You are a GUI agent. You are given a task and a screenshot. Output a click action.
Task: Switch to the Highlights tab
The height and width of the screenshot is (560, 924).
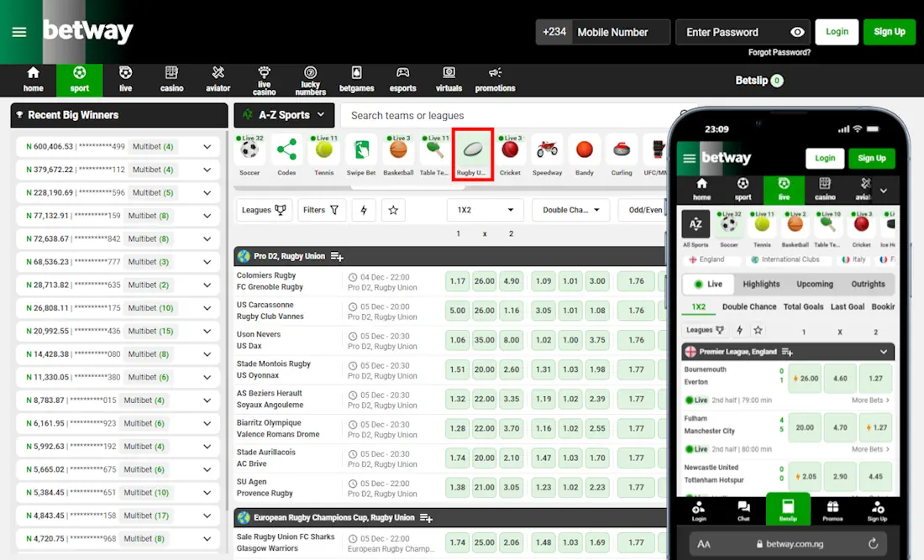761,284
